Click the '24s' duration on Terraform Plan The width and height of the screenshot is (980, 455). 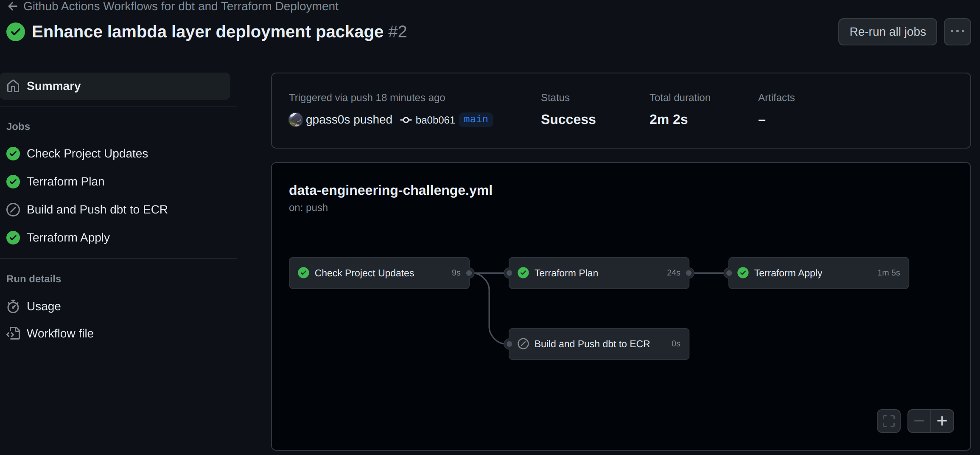point(674,273)
